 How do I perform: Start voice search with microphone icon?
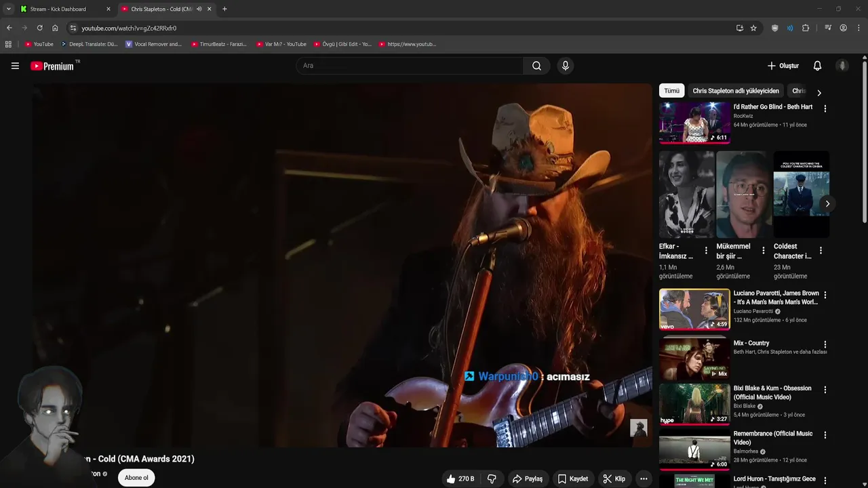[x=566, y=66]
